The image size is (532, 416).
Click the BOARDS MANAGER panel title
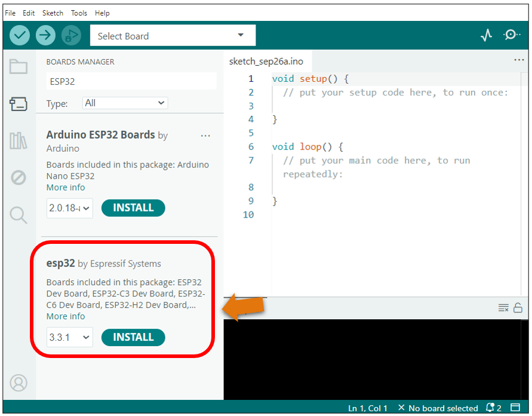point(81,62)
